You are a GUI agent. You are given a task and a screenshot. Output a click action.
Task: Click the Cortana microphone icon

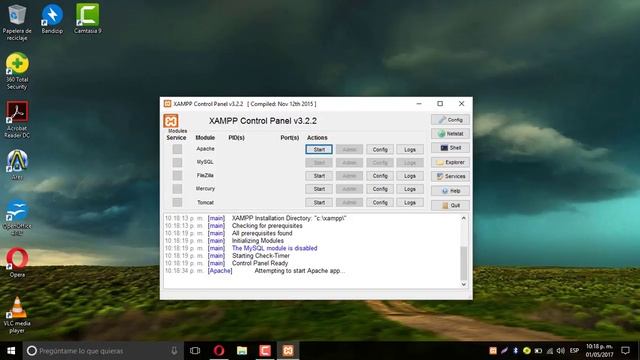pyautogui.click(x=174, y=351)
